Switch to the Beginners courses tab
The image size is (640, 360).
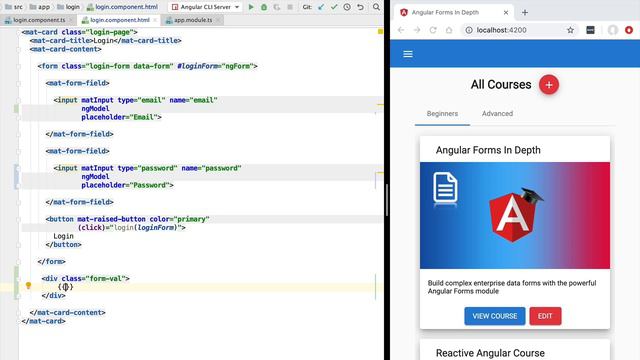(442, 114)
